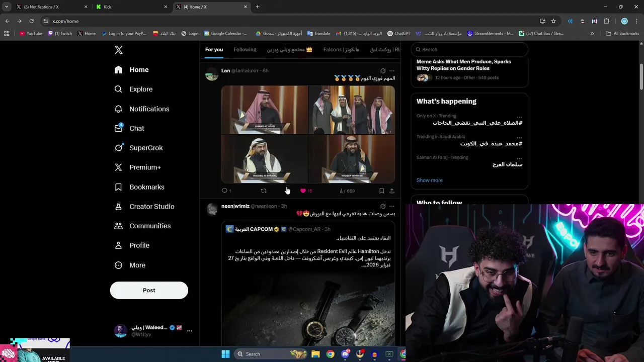
Task: Open Chat in the sidebar
Action: (130, 128)
